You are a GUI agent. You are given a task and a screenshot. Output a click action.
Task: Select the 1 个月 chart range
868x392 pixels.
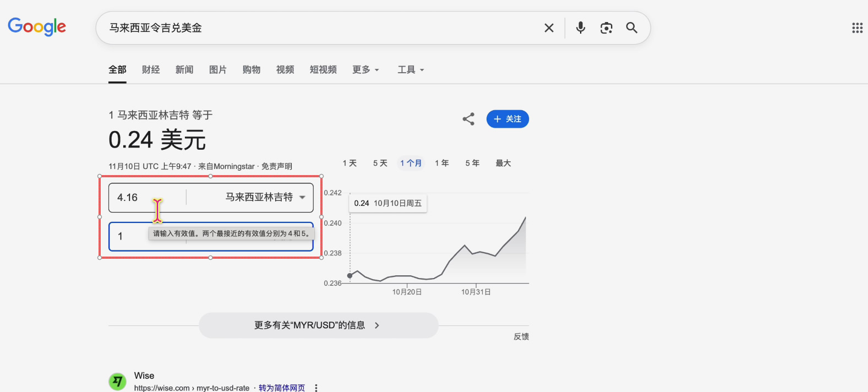coord(411,163)
